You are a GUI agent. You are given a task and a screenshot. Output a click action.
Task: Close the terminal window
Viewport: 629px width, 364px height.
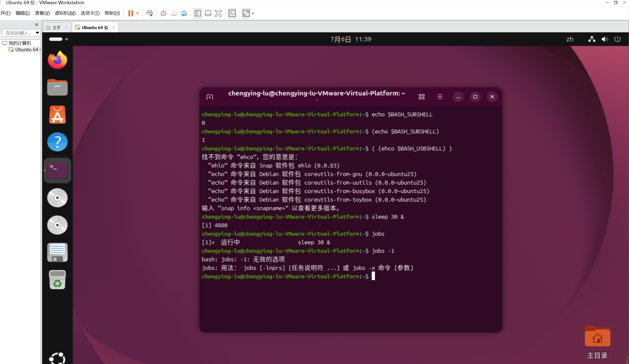492,97
